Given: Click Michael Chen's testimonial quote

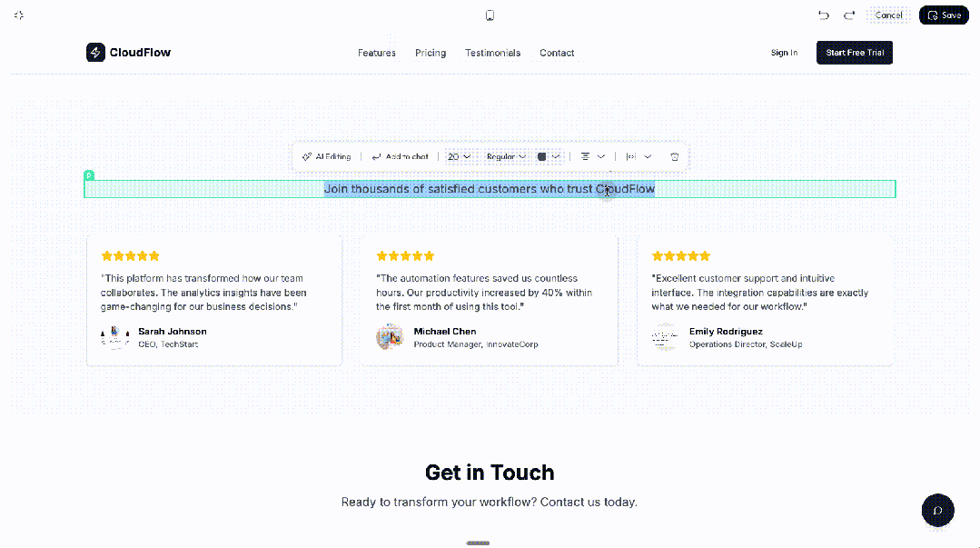Looking at the screenshot, I should point(484,292).
